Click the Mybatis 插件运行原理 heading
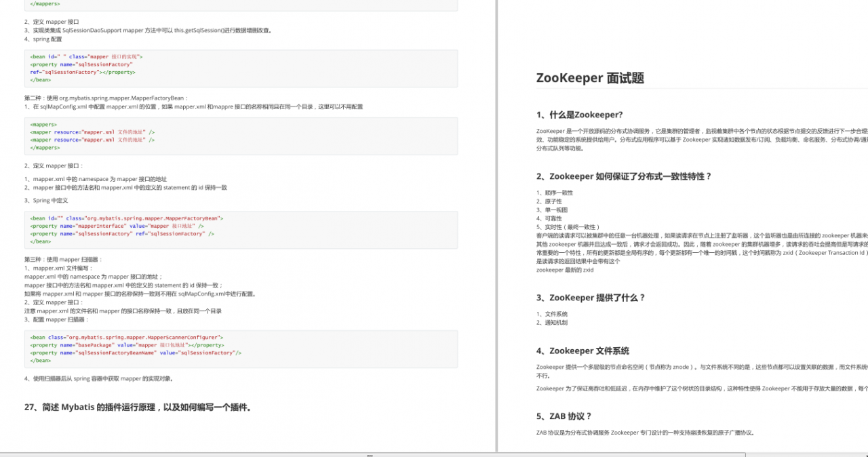 coord(137,407)
